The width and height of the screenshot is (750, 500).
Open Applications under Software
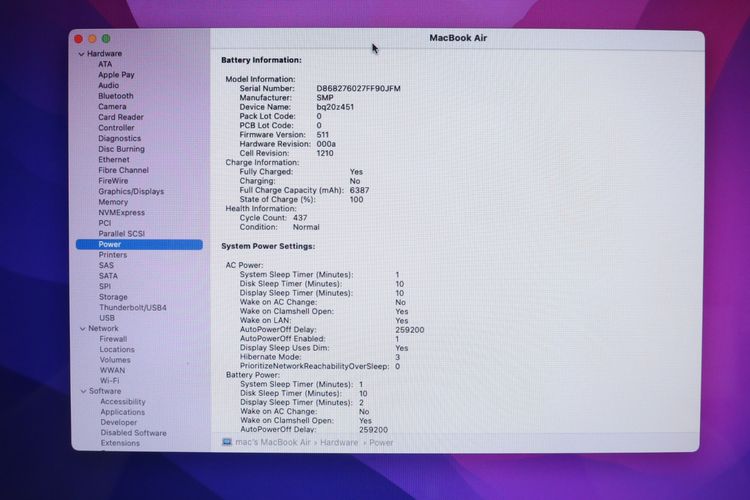point(122,412)
